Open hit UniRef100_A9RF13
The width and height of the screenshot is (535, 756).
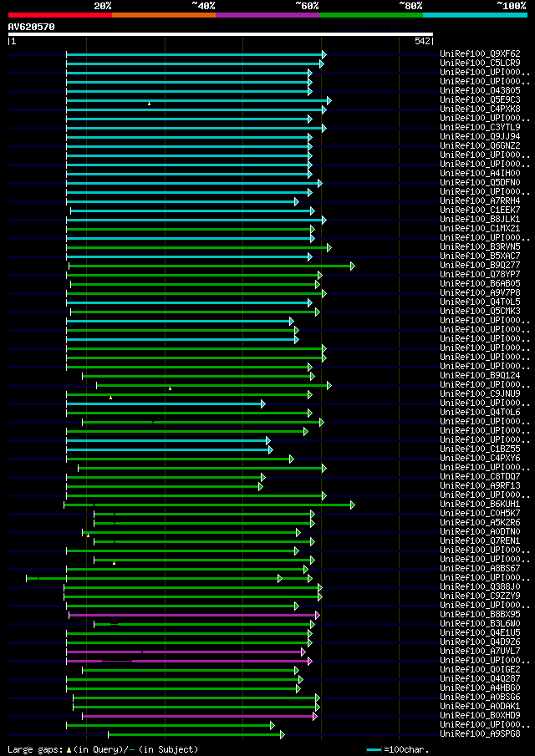pos(480,485)
